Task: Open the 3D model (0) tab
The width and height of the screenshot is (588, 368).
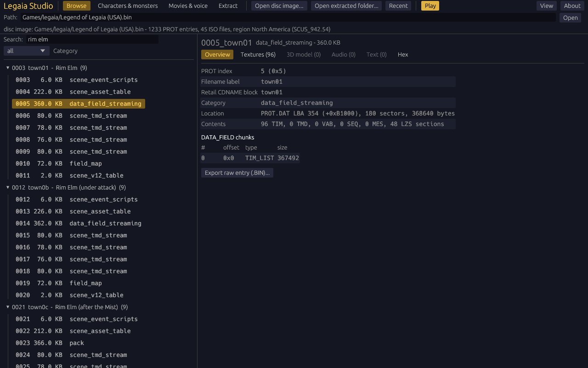Action: [304, 54]
